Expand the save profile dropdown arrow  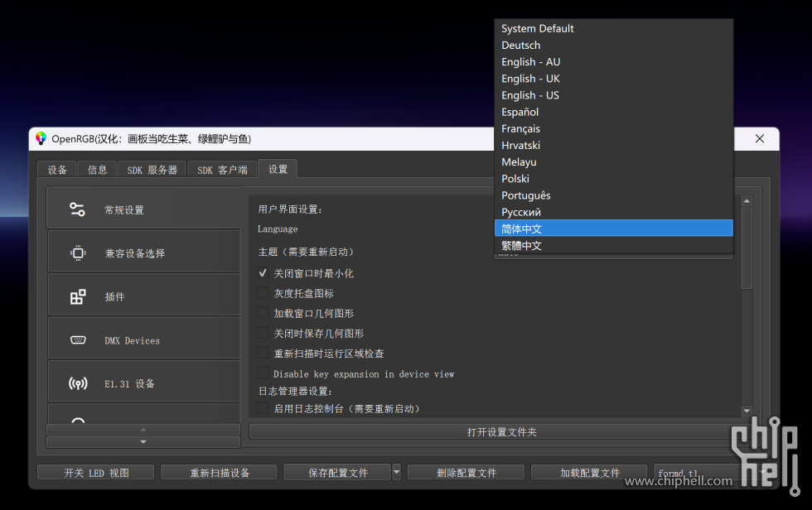click(397, 472)
